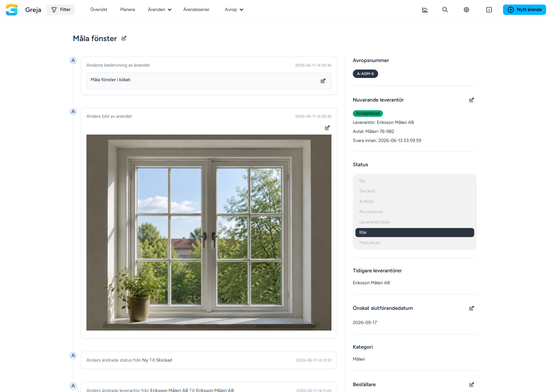Click avatar A beside status change entry
This screenshot has width=549, height=392.
tap(73, 355)
